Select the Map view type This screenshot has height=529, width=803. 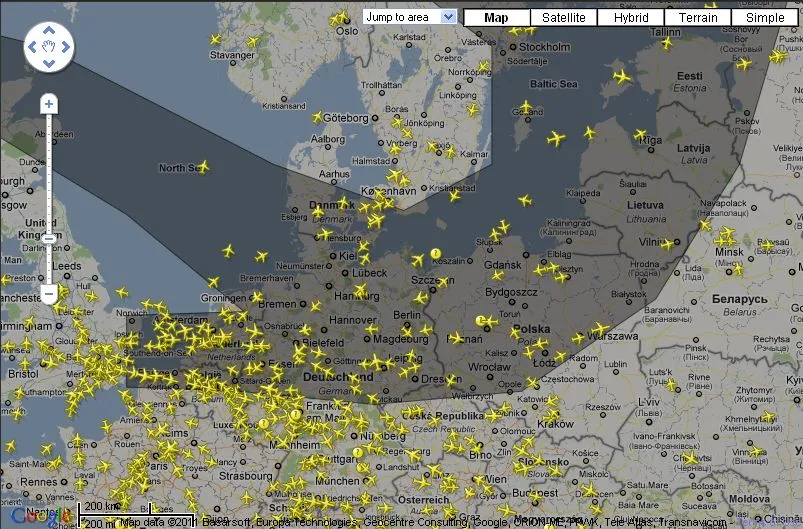coord(496,17)
